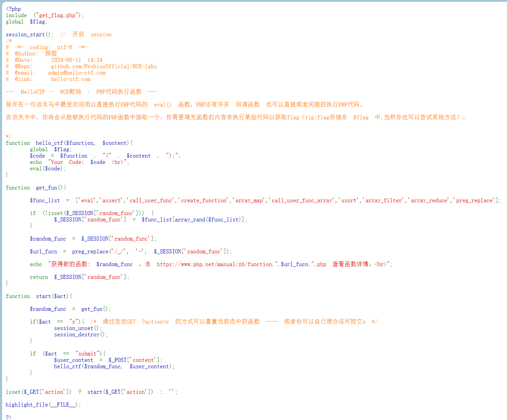The height and width of the screenshot is (420, 507).
Task: Click the hello_ctf function definition name
Action: [49, 143]
